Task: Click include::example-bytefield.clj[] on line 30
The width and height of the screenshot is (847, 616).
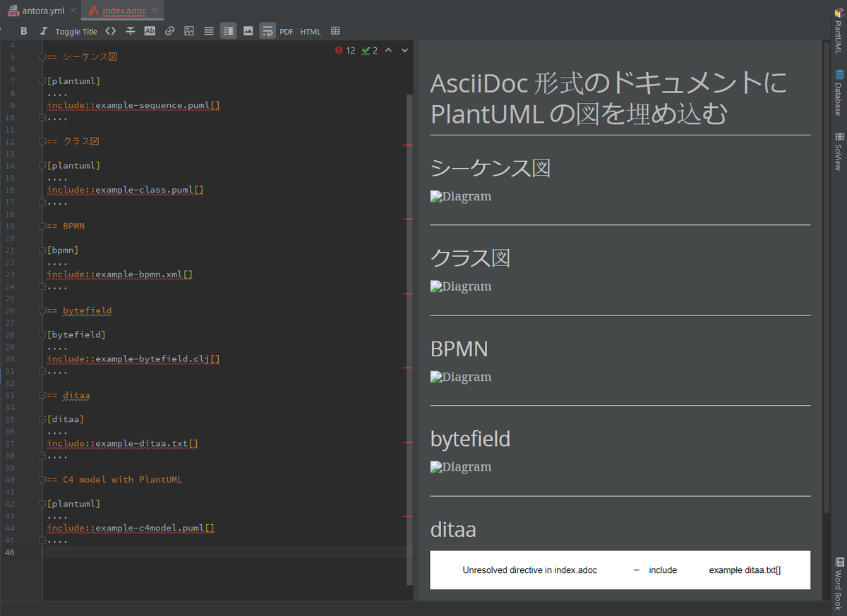Action: click(133, 359)
